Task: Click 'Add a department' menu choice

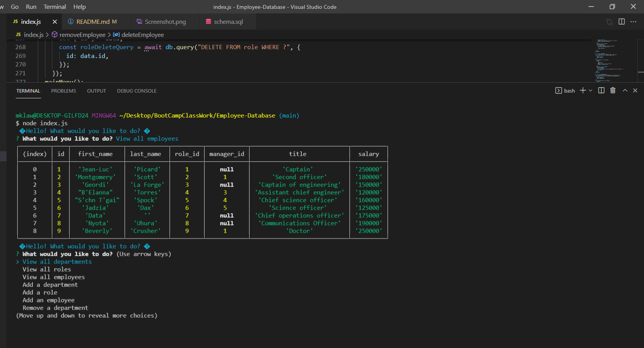Action: 50,285
